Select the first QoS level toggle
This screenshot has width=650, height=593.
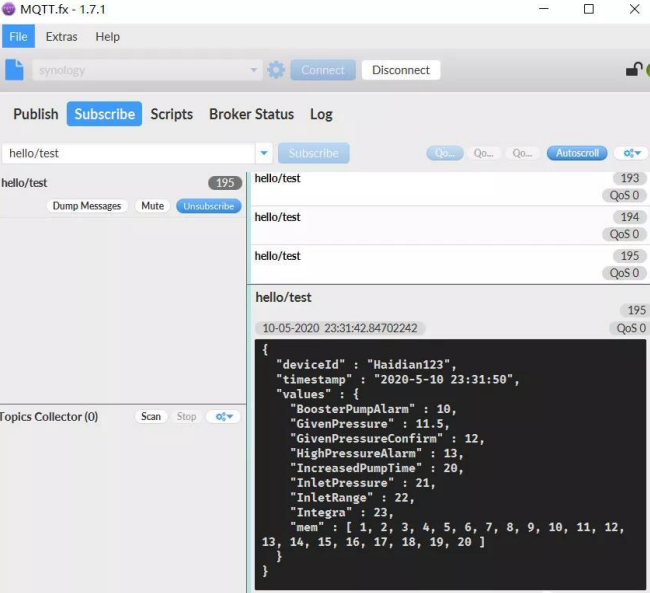click(443, 153)
